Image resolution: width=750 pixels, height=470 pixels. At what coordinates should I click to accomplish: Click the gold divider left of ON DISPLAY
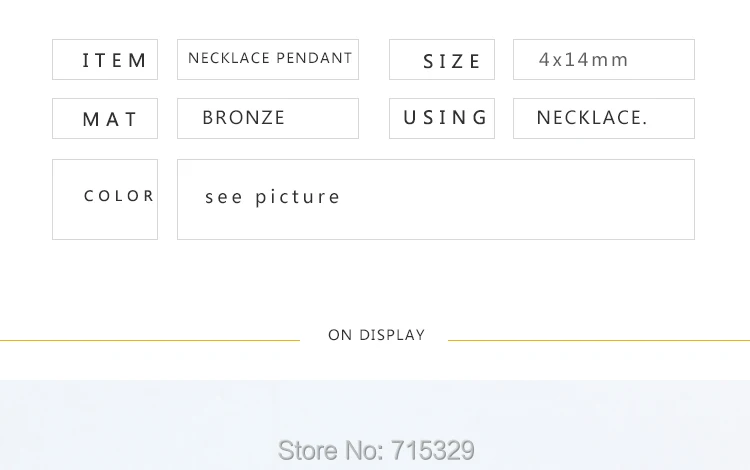(x=150, y=340)
